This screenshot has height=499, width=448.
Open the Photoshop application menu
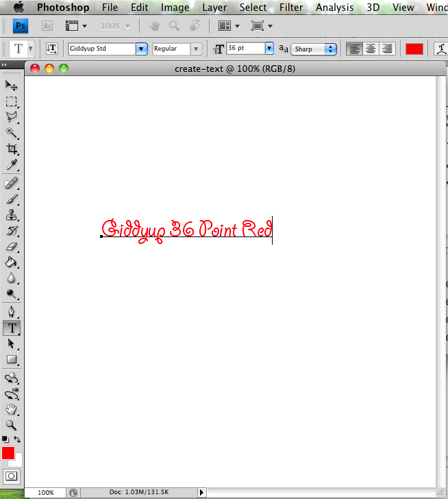point(63,8)
